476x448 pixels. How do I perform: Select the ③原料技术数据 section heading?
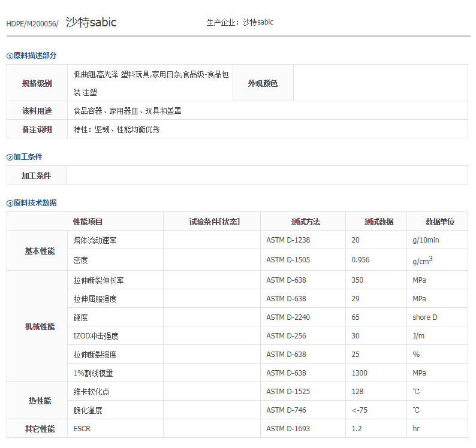32,203
